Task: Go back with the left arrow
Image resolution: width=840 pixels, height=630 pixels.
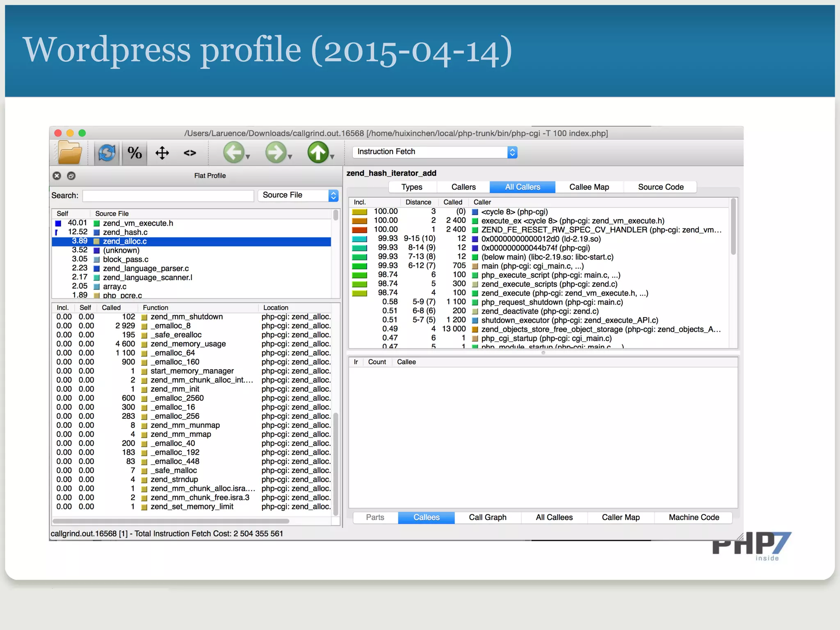Action: (x=233, y=153)
